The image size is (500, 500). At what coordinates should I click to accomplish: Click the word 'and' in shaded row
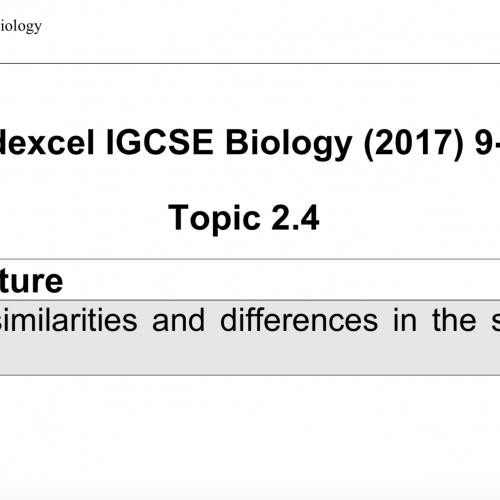[x=178, y=320]
